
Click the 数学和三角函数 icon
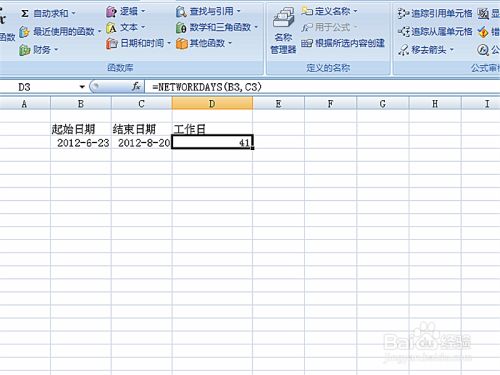(181, 28)
